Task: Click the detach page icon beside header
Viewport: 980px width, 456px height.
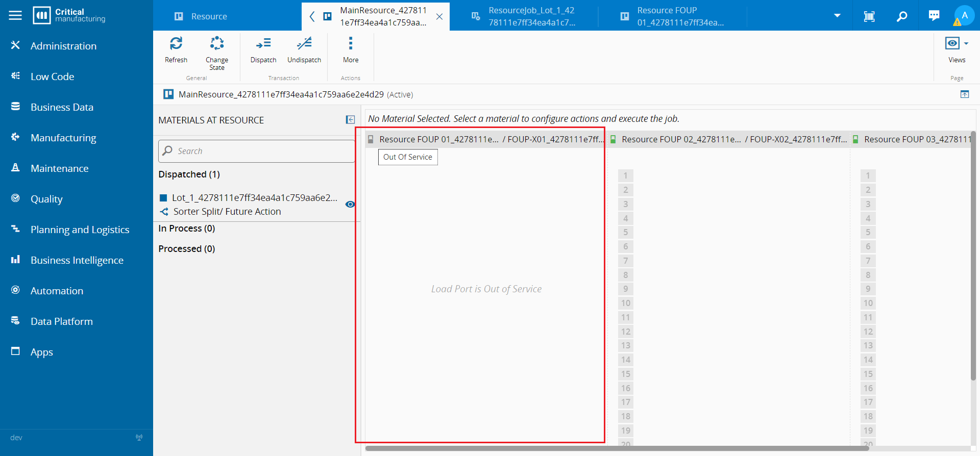Action: point(964,94)
